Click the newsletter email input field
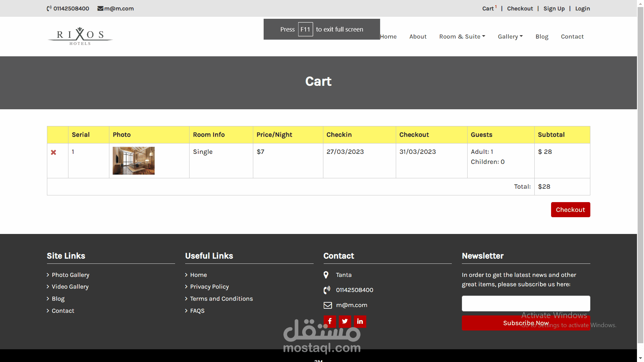 tap(526, 303)
